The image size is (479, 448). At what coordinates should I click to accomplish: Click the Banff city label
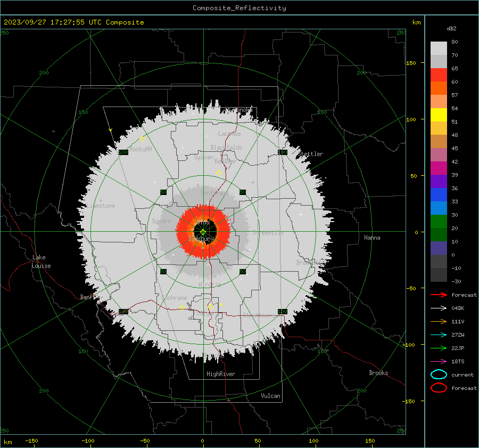click(x=87, y=297)
